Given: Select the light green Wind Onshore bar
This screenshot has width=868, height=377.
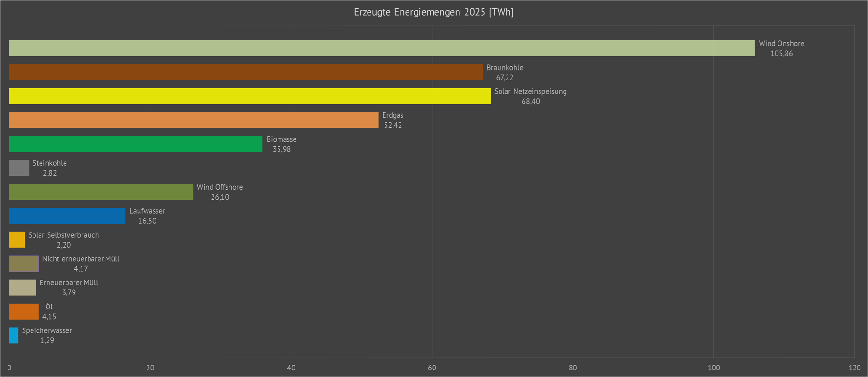Looking at the screenshot, I should coord(382,48).
